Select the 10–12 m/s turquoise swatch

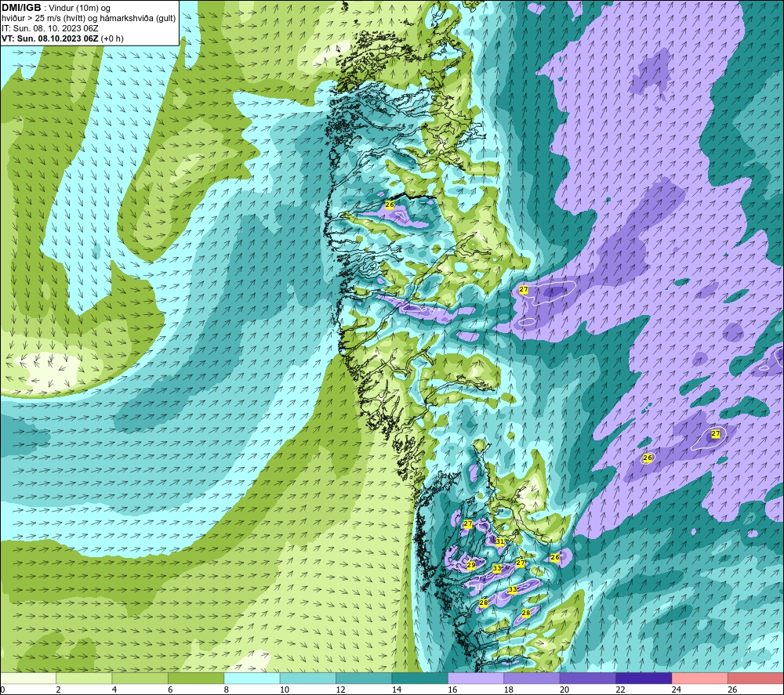308,678
